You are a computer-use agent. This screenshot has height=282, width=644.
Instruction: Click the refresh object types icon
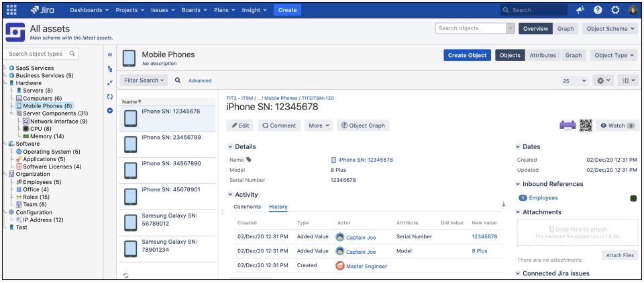click(109, 97)
